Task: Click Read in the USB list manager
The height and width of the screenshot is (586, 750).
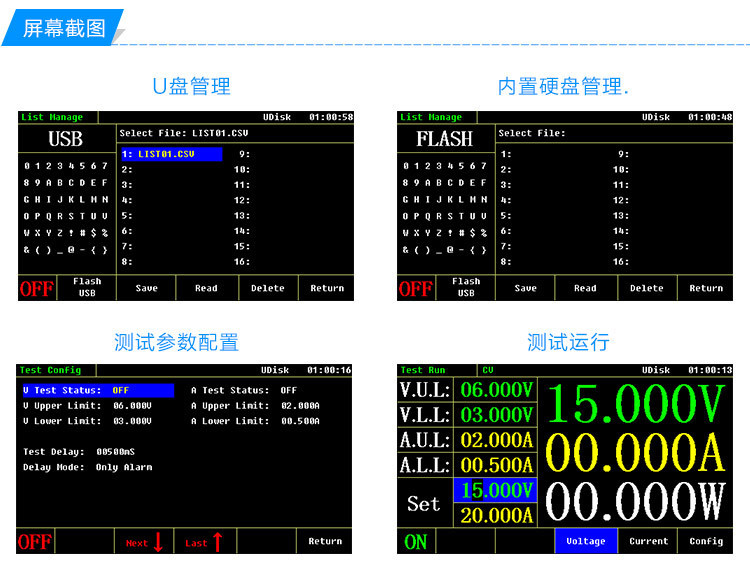Action: tap(206, 288)
